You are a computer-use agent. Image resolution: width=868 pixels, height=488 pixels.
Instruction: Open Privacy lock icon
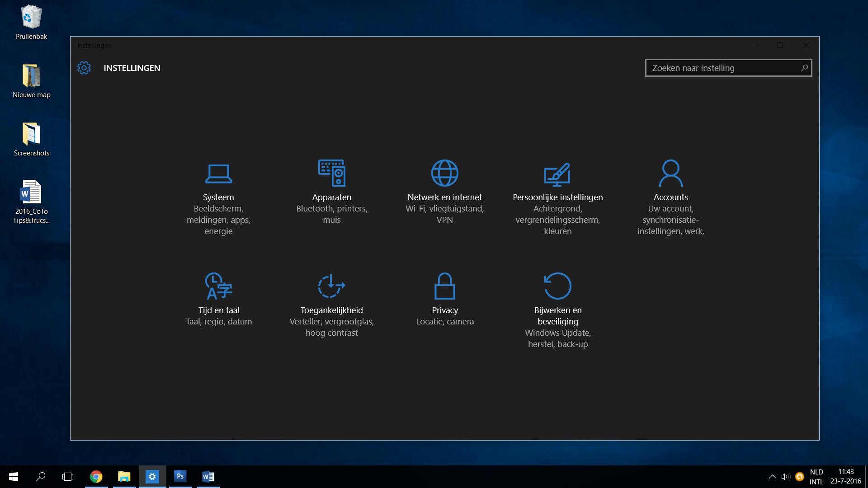click(x=444, y=286)
